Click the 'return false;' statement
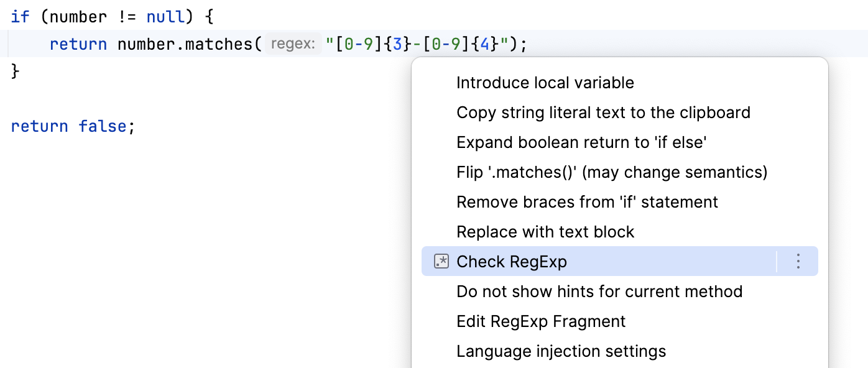This screenshot has width=868, height=368. tap(68, 126)
